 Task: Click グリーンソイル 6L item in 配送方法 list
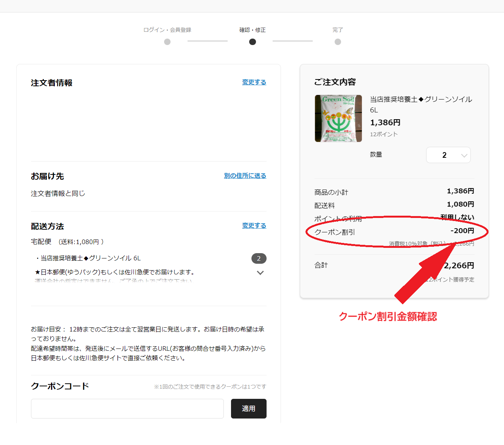91,258
